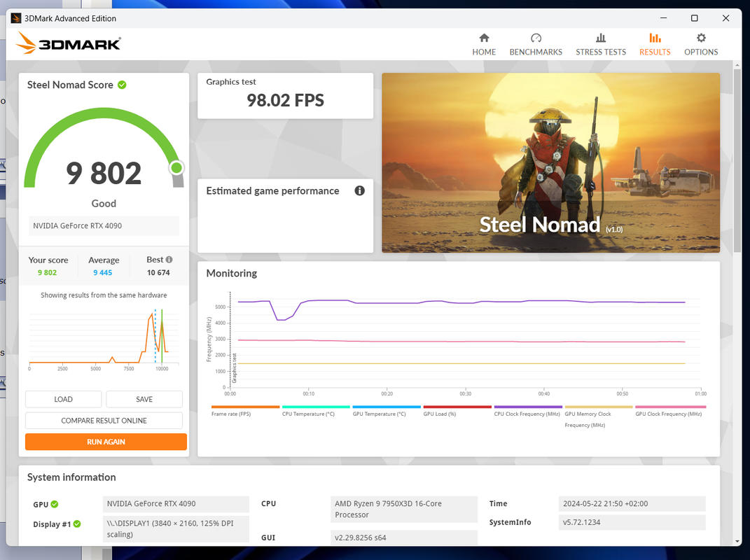Image resolution: width=750 pixels, height=560 pixels.
Task: Click the GPU value NVIDIA GeForce RTX 4090
Action: click(x=176, y=504)
